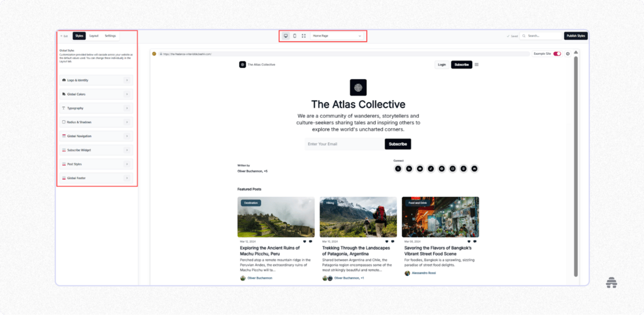Open the Patagonia hiking post thumbnail

(x=358, y=217)
